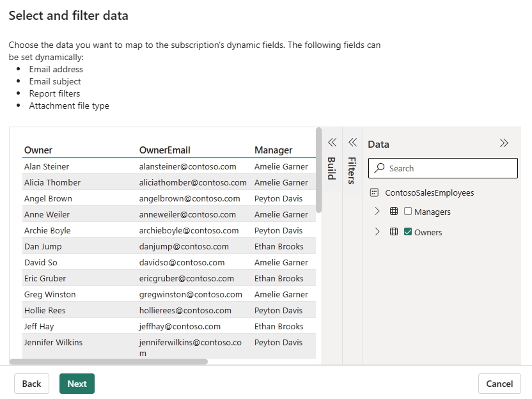Image resolution: width=532 pixels, height=399 pixels.
Task: Click Ethan Brooks in Jeff Hay row
Action: [x=279, y=326]
